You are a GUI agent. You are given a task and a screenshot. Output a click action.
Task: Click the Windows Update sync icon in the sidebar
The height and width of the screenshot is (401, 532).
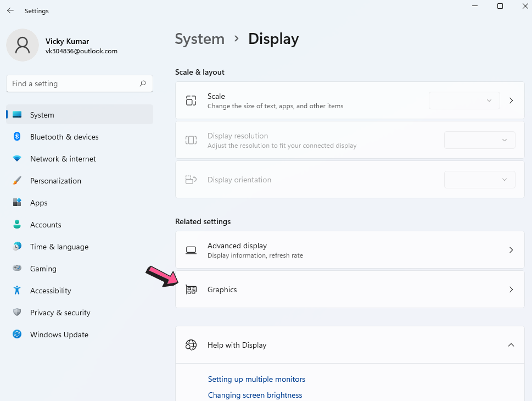click(x=17, y=335)
